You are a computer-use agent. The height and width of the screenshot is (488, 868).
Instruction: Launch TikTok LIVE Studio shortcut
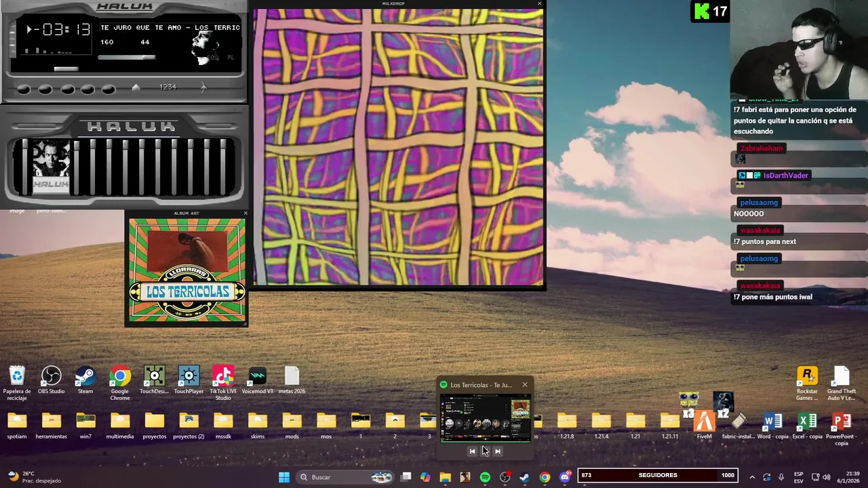point(223,383)
